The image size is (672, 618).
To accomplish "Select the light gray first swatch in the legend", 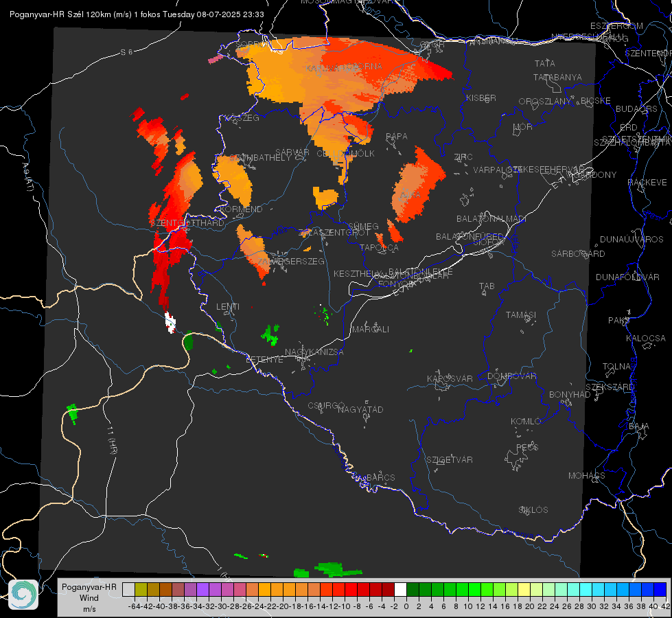I will tap(128, 589).
